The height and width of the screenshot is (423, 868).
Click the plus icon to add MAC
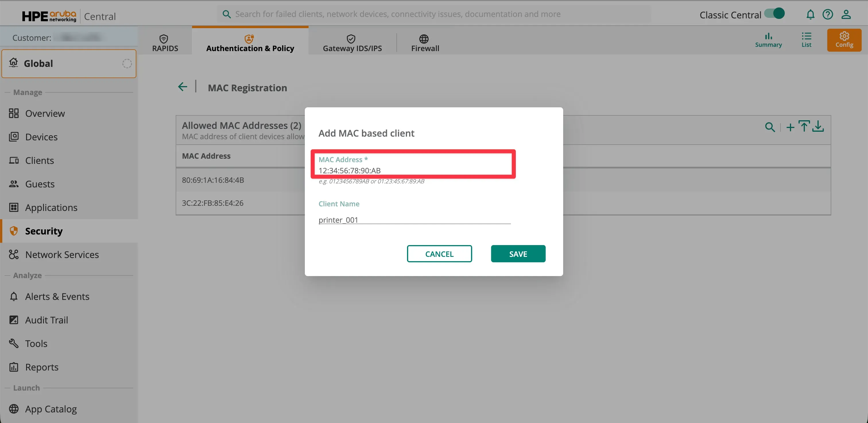click(790, 127)
